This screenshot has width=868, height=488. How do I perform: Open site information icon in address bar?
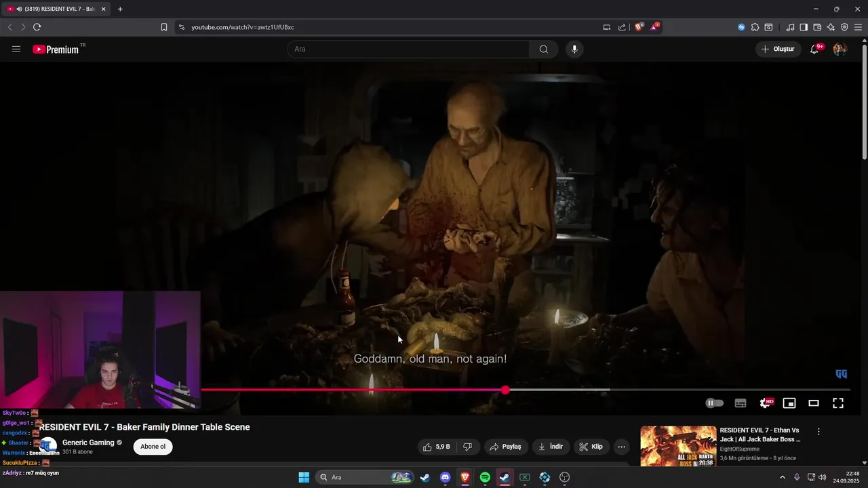pos(181,27)
